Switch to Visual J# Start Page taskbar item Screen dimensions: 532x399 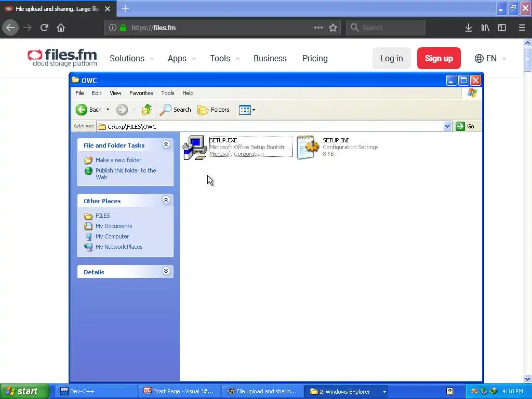pyautogui.click(x=179, y=391)
